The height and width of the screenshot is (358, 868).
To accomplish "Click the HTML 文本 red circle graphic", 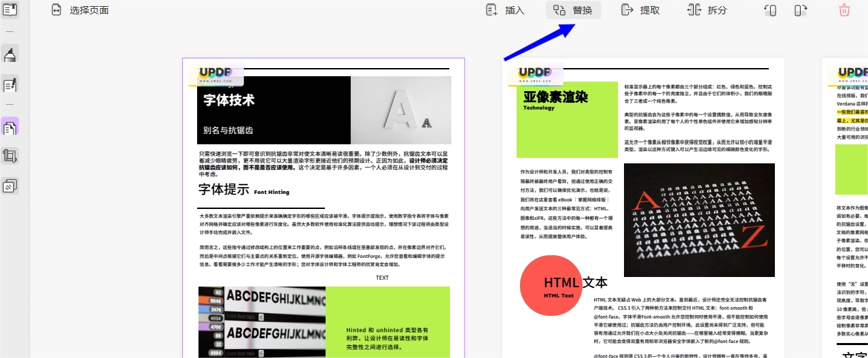I will coord(551,287).
